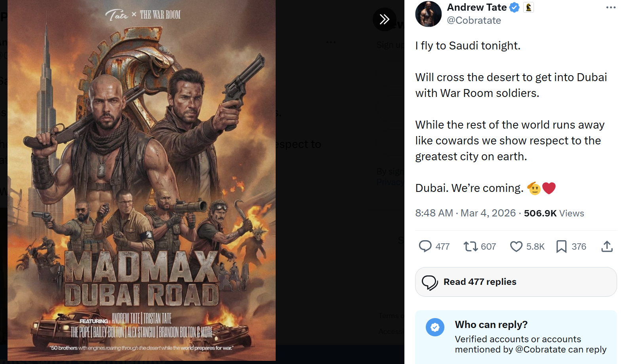625x364 pixels.
Task: Click the blue verified checkmark badge
Action: 514,8
